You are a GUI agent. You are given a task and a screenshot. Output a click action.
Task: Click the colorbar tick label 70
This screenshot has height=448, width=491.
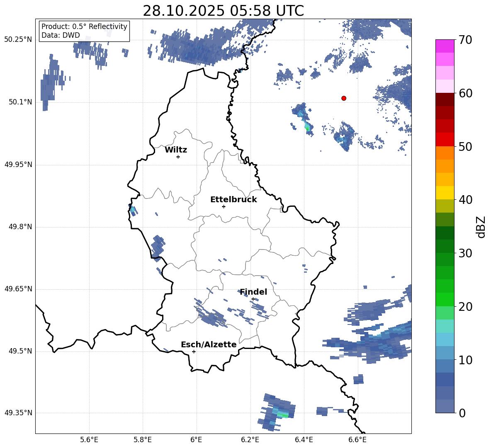465,40
